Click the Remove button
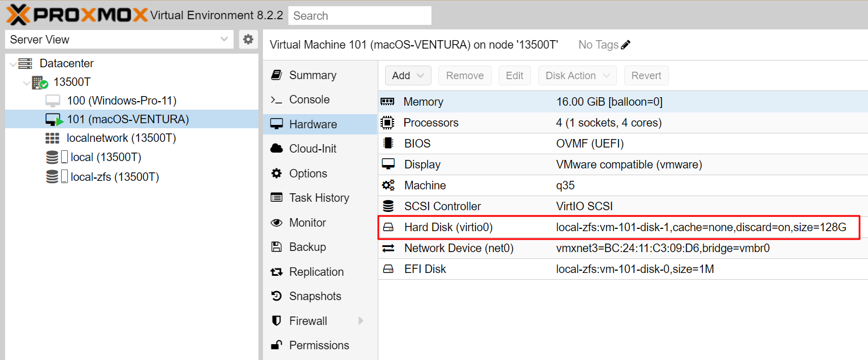The width and height of the screenshot is (868, 360). click(x=465, y=76)
